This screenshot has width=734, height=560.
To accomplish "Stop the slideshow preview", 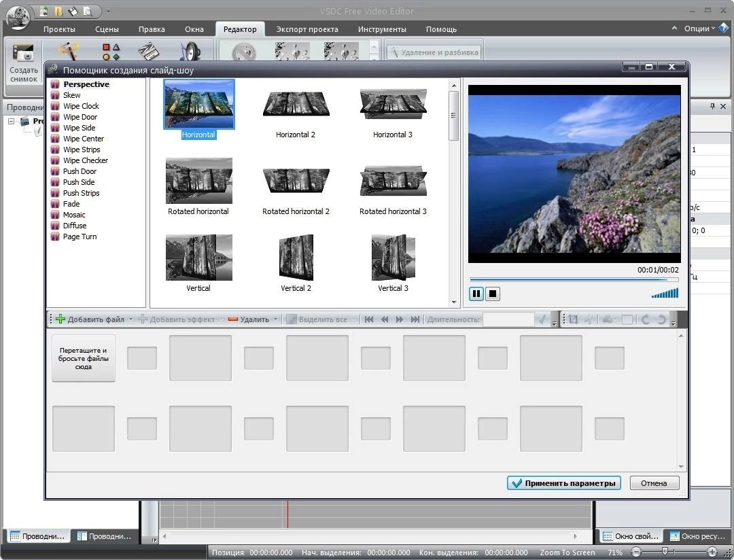I will (493, 294).
